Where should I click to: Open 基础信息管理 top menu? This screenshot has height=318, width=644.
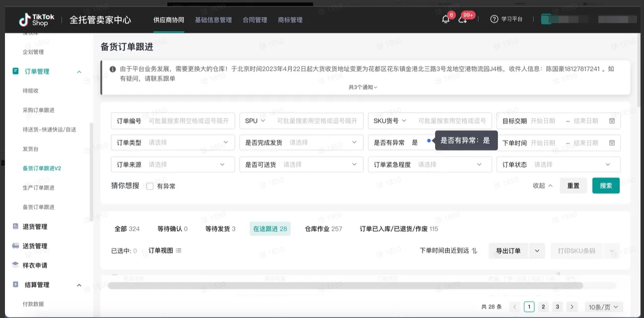tap(214, 20)
